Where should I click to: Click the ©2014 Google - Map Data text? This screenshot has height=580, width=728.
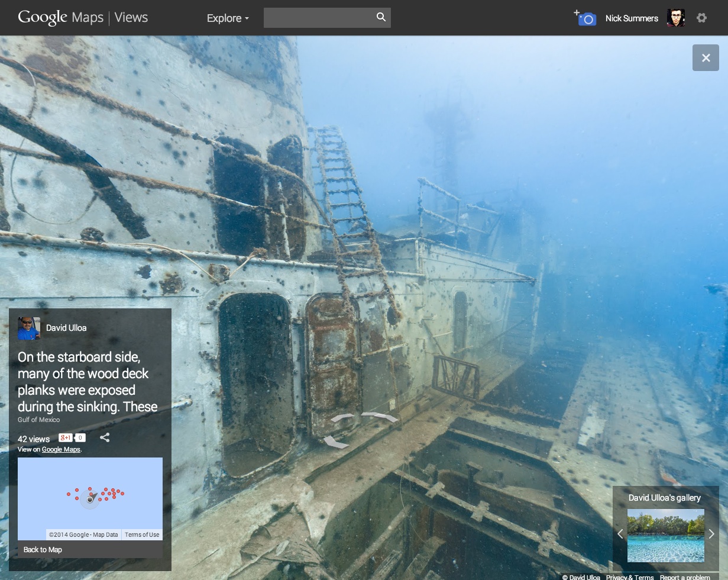click(x=83, y=534)
